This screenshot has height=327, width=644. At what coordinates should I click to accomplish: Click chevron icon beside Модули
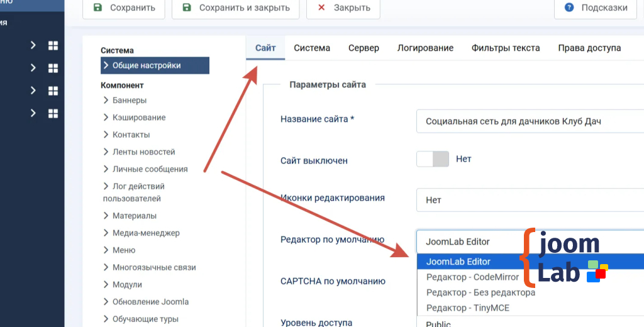(x=106, y=285)
